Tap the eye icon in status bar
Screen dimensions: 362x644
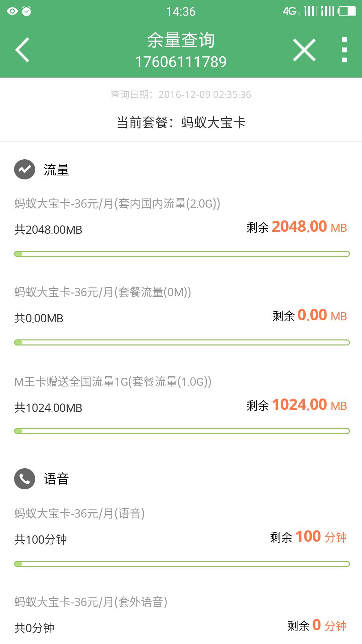(12, 11)
